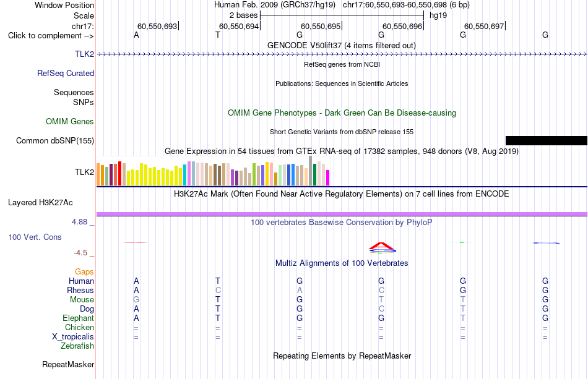Click the chr17: ruler label

[x=83, y=26]
